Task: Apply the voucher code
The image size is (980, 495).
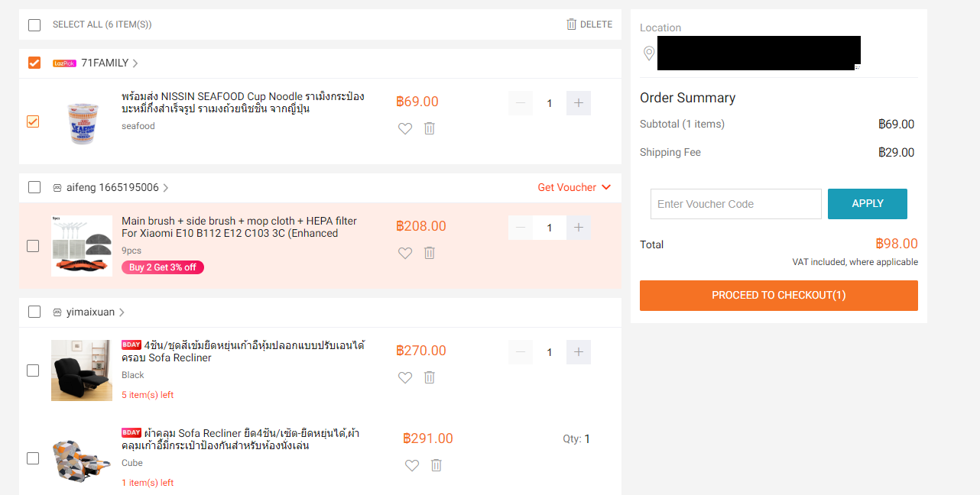Action: point(868,204)
